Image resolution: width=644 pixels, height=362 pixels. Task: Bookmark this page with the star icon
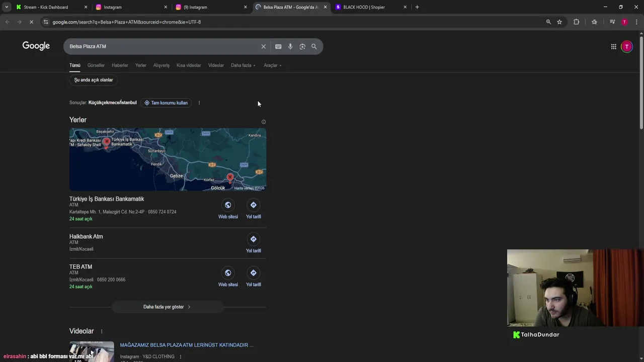[559, 22]
